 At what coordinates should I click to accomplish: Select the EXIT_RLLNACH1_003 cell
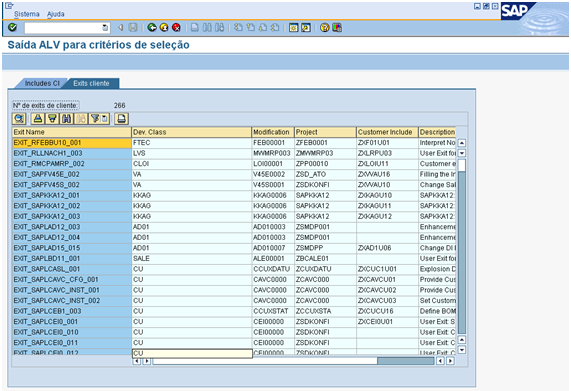(72, 153)
